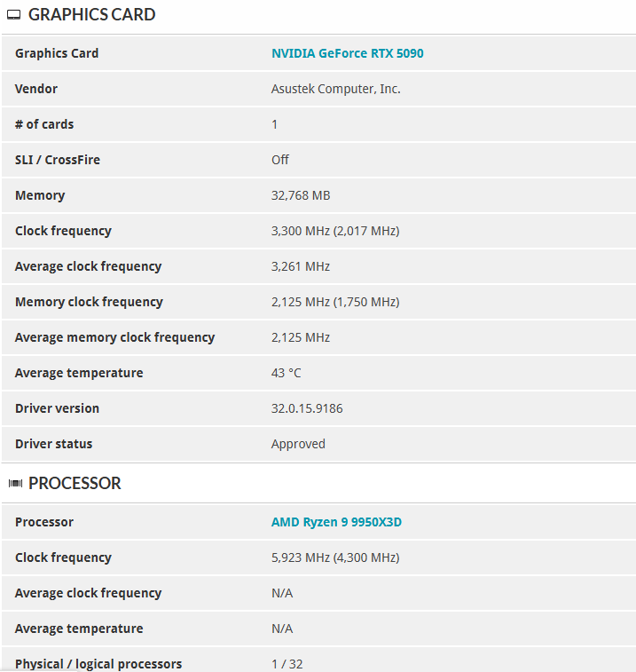
Task: Click the 43 °C average temperature value
Action: coord(287,373)
